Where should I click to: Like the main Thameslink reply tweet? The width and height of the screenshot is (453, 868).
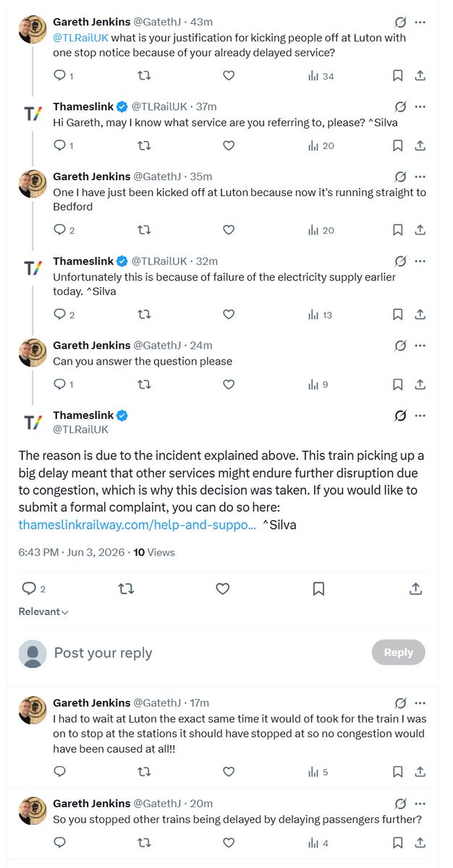click(222, 589)
